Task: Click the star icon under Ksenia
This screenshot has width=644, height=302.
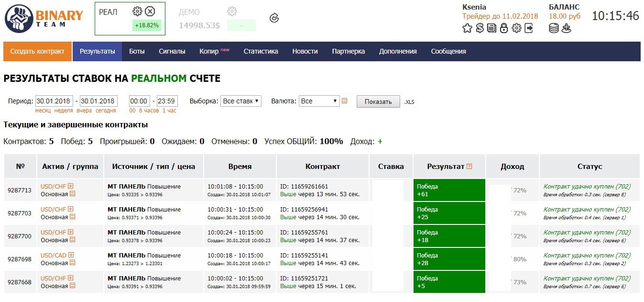Action: (467, 28)
